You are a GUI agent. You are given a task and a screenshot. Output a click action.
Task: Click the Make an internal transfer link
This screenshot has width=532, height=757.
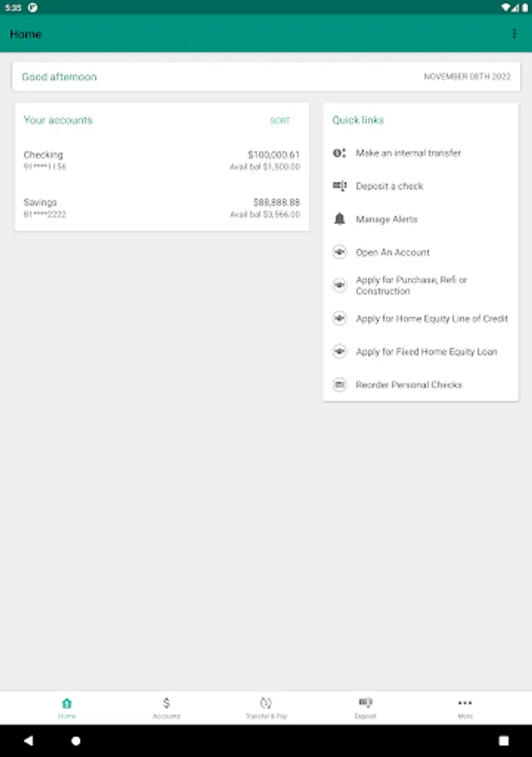(x=408, y=153)
